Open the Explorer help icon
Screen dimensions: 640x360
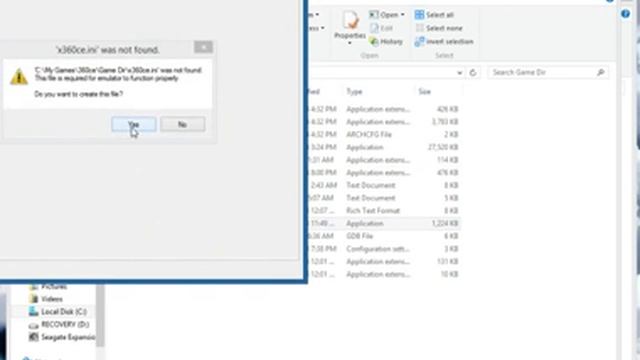coord(625,14)
